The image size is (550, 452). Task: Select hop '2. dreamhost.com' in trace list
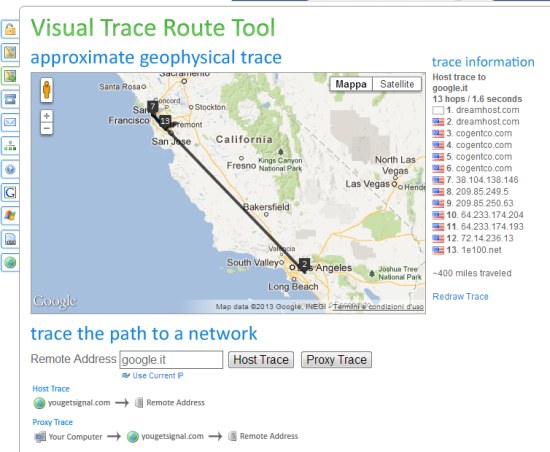483,122
